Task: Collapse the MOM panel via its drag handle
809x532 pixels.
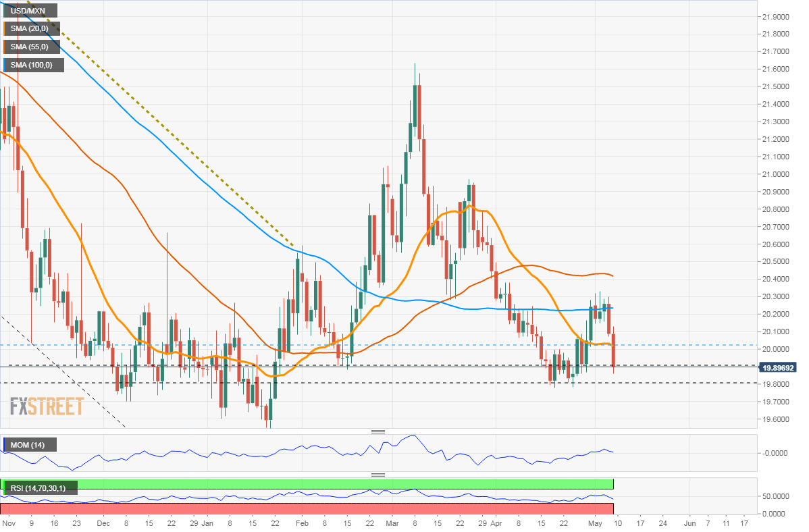Action: pyautogui.click(x=379, y=430)
